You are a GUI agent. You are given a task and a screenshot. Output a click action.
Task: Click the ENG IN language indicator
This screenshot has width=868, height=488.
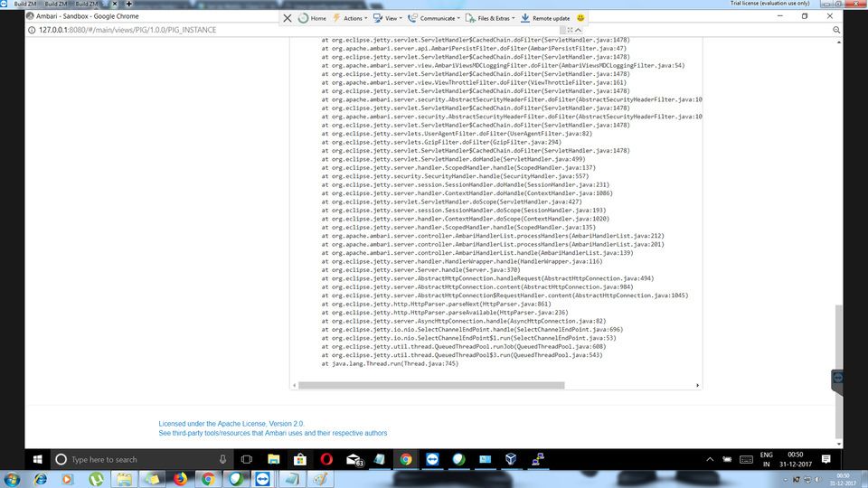[x=766, y=459]
